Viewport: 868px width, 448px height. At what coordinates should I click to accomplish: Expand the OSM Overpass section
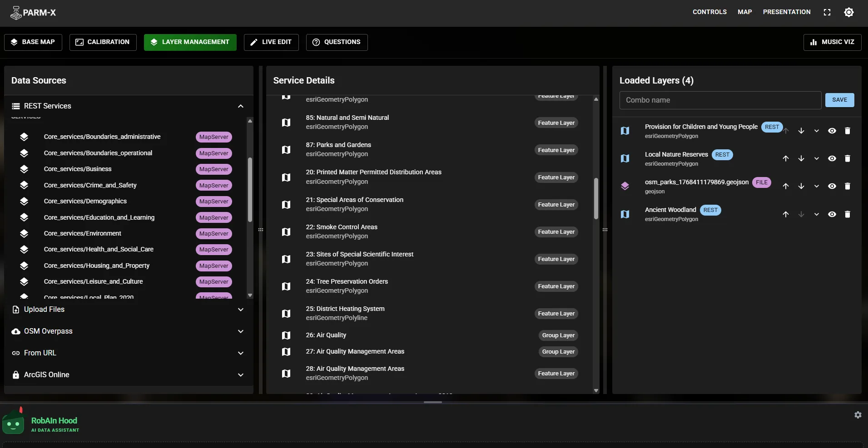pos(129,331)
